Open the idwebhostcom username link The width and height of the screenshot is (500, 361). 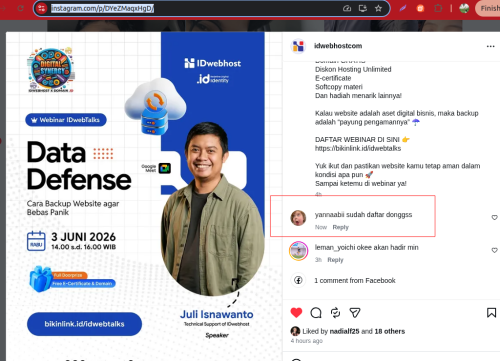click(338, 46)
